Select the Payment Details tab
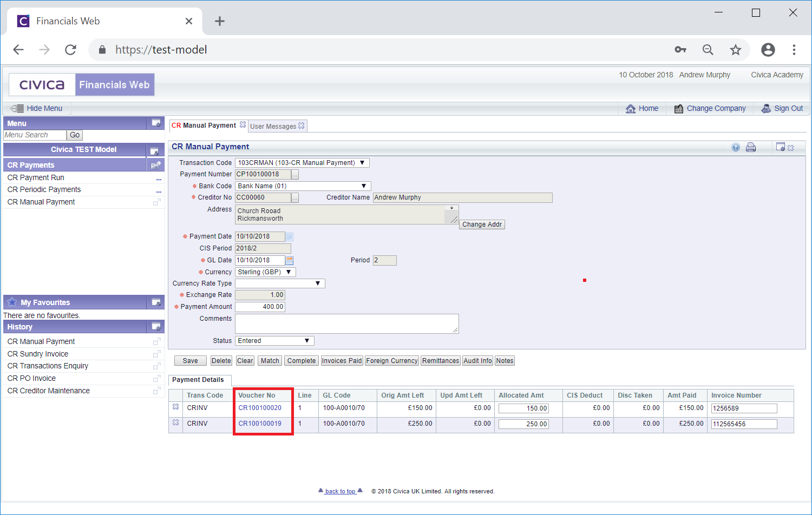This screenshot has width=812, height=515. (x=198, y=380)
